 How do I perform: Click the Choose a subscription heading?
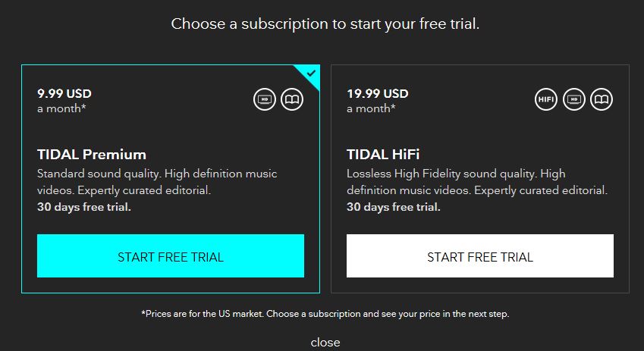click(x=325, y=24)
